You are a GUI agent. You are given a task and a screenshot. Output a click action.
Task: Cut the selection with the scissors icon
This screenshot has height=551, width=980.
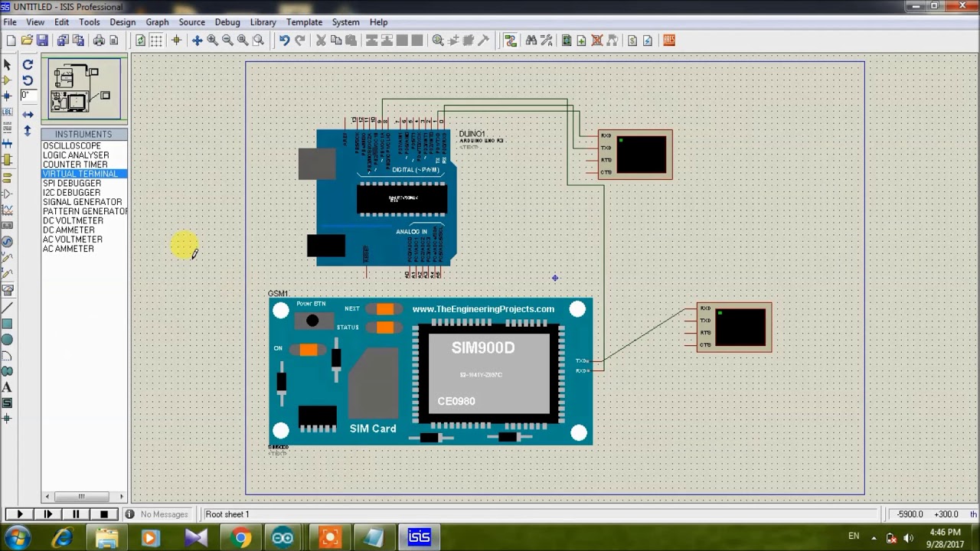coord(321,41)
